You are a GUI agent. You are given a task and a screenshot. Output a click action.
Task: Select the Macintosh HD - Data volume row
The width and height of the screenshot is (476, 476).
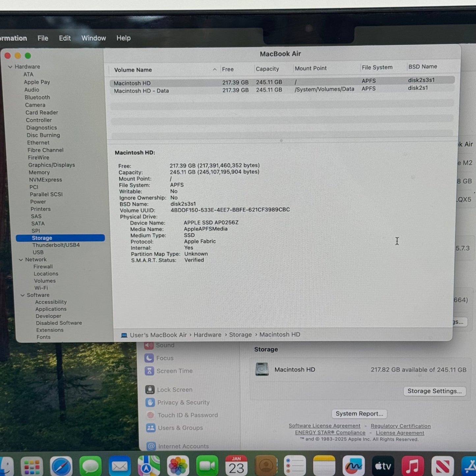141,91
